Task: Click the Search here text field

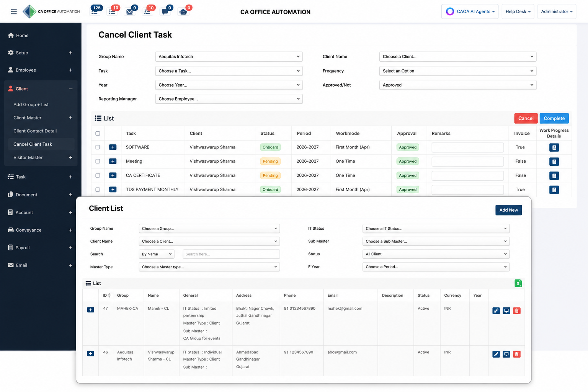Action: (231, 254)
